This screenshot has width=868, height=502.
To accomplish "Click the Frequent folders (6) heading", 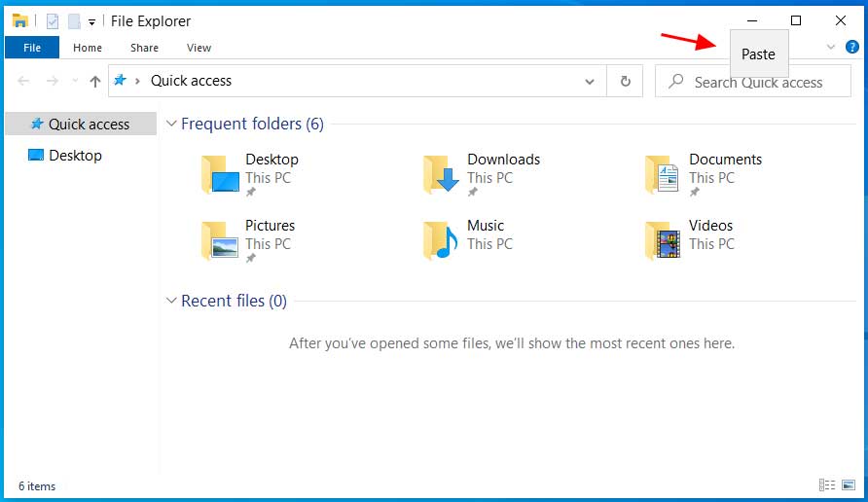I will click(252, 124).
